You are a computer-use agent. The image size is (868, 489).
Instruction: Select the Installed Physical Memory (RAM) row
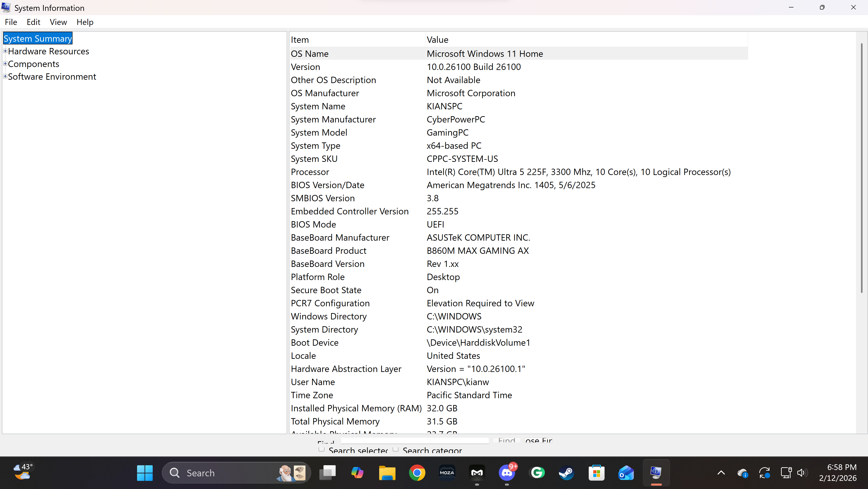click(519, 408)
